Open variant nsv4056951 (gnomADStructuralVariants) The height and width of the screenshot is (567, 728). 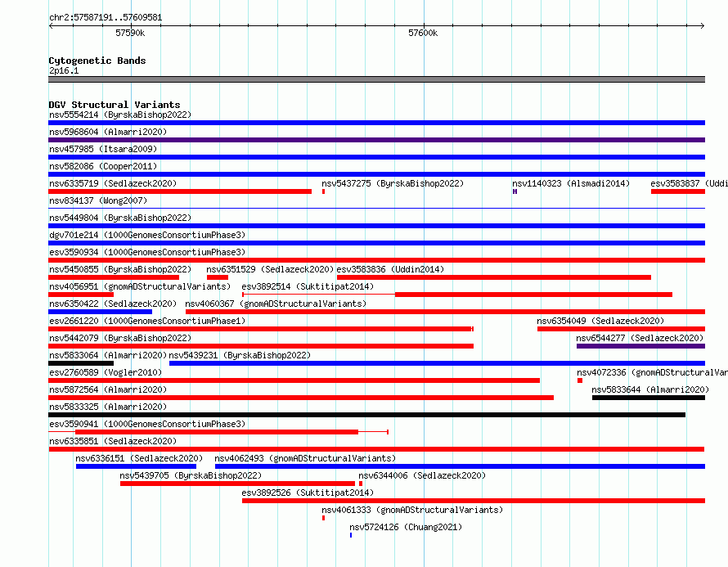click(x=140, y=286)
